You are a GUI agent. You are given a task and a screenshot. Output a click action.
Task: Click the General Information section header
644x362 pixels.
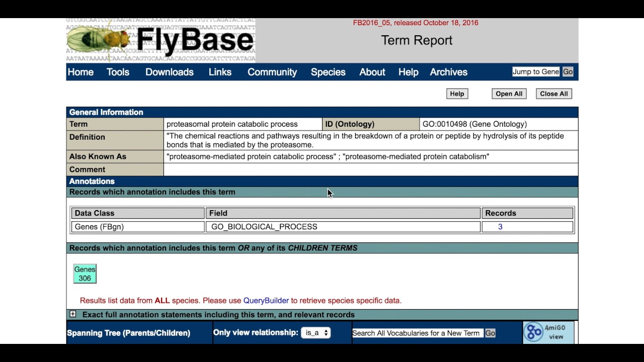click(322, 112)
